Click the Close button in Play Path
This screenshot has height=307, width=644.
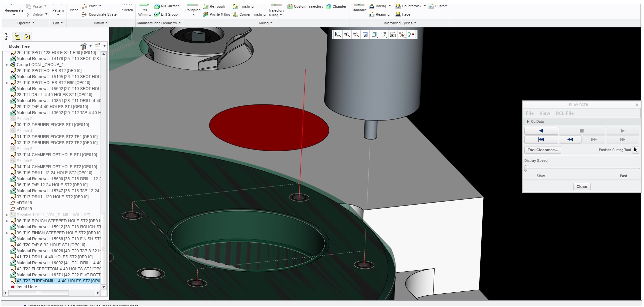click(582, 187)
